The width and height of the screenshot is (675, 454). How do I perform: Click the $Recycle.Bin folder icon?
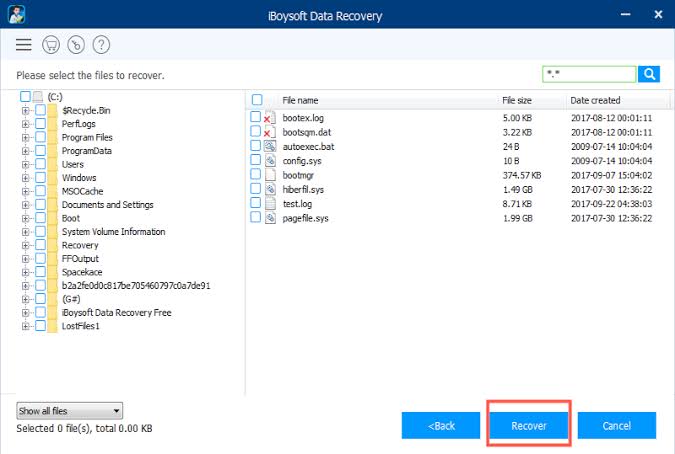tap(53, 111)
